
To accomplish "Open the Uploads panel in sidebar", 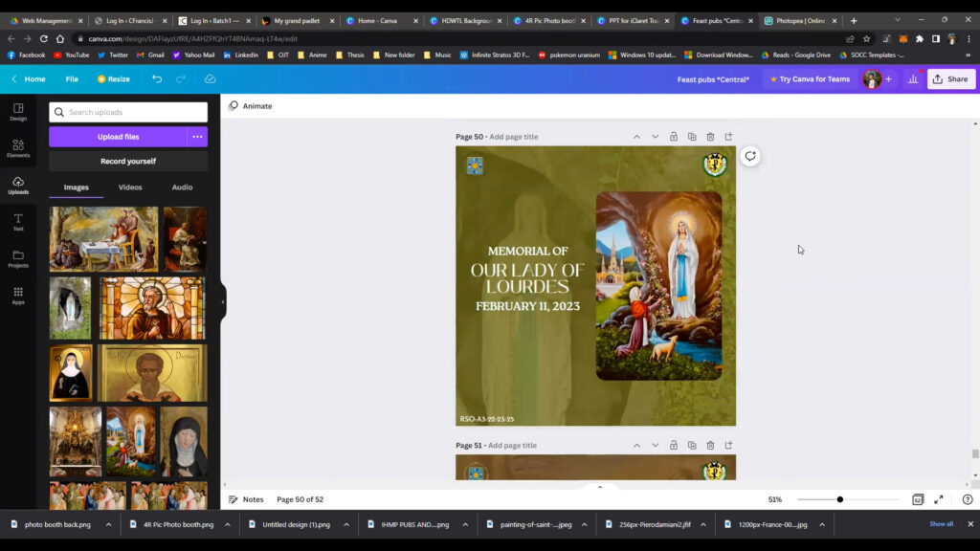I will pos(18,186).
